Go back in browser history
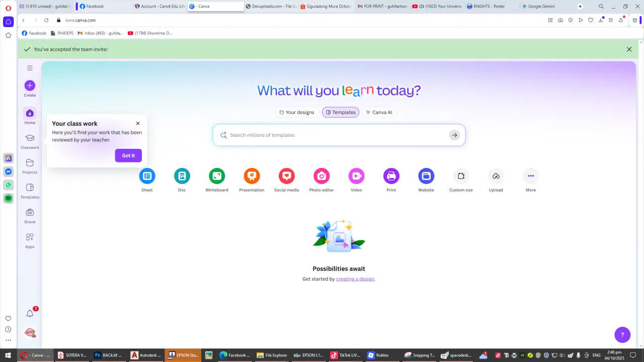 [24, 20]
